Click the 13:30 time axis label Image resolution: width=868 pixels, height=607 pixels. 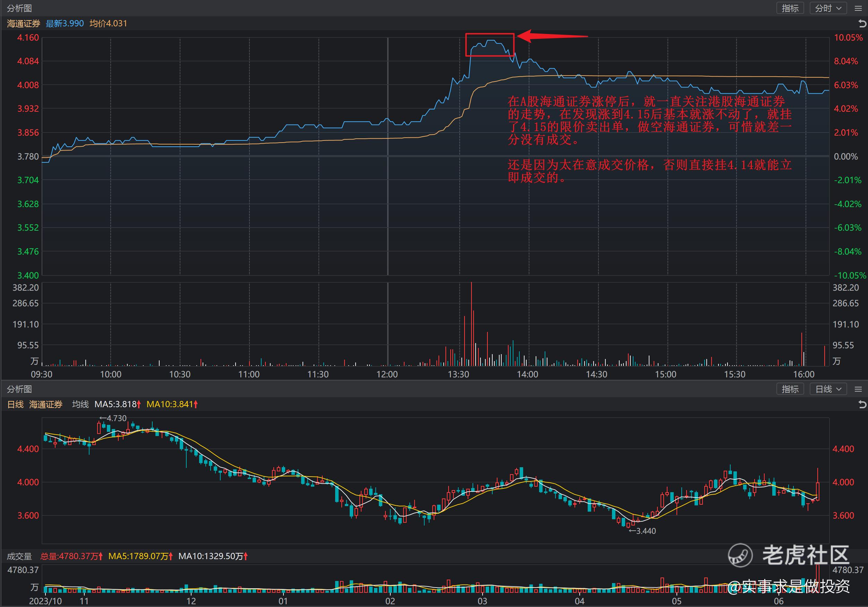pyautogui.click(x=458, y=375)
